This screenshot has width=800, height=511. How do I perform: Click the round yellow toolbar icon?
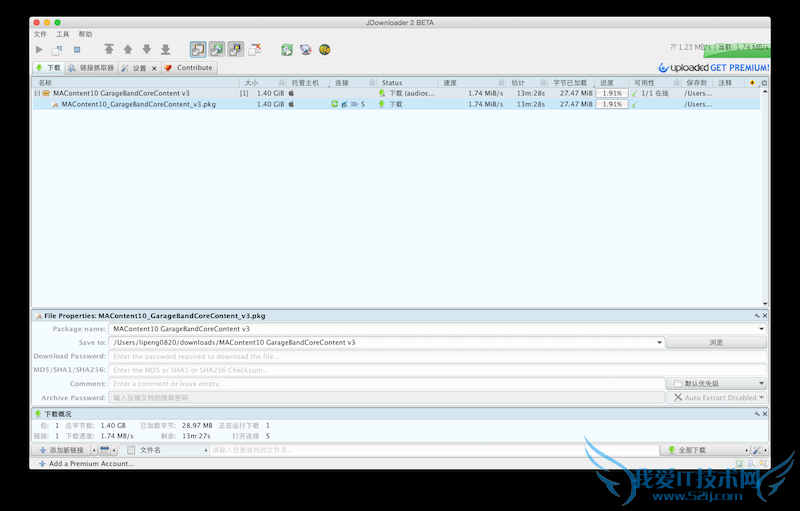tap(324, 49)
